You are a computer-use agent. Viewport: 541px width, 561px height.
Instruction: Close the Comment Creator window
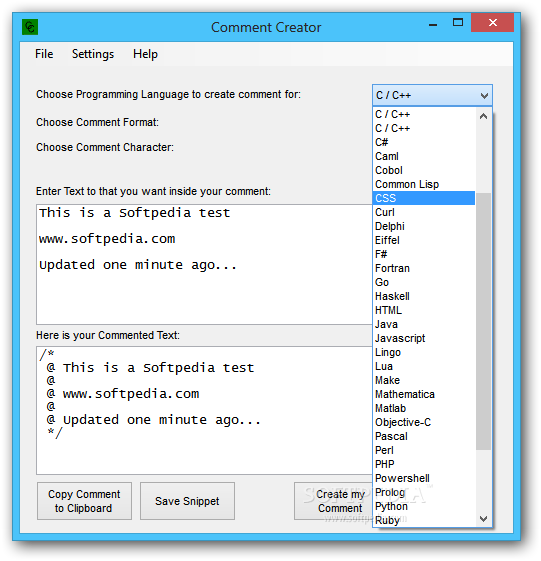coord(492,23)
